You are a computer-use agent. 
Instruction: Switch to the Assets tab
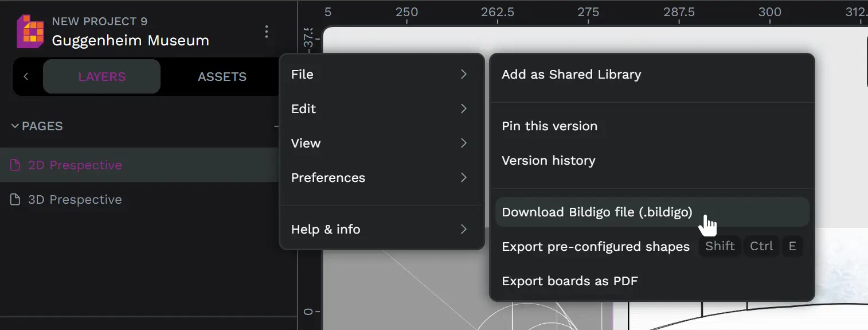tap(222, 77)
